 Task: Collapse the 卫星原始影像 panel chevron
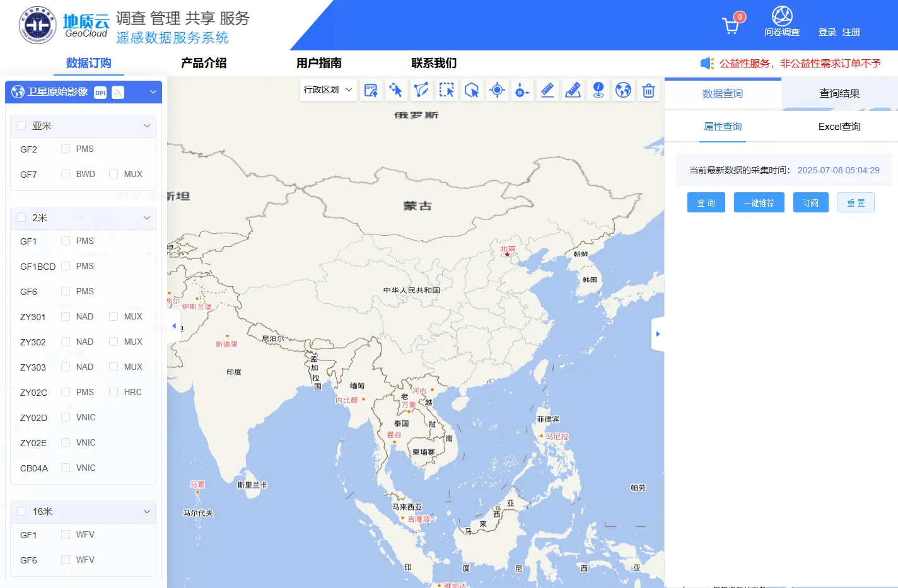click(153, 92)
